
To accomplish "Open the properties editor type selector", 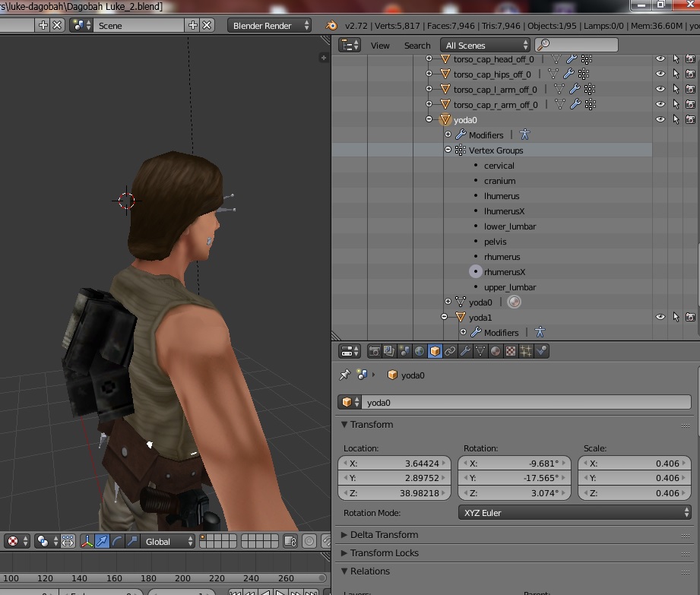I will tap(350, 351).
